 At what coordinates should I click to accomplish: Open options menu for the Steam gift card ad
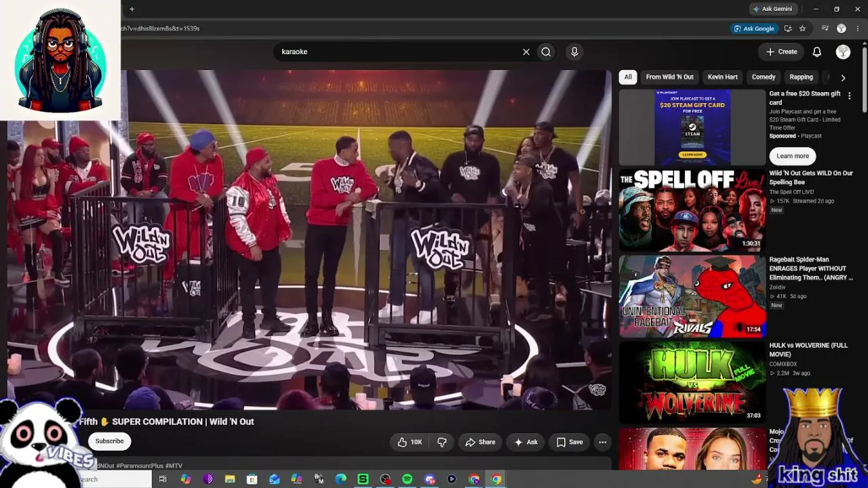(849, 96)
